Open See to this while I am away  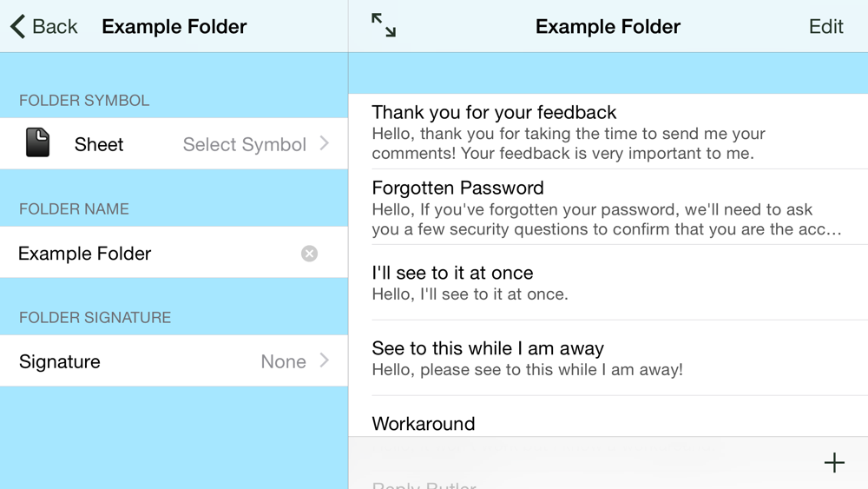[x=608, y=358]
